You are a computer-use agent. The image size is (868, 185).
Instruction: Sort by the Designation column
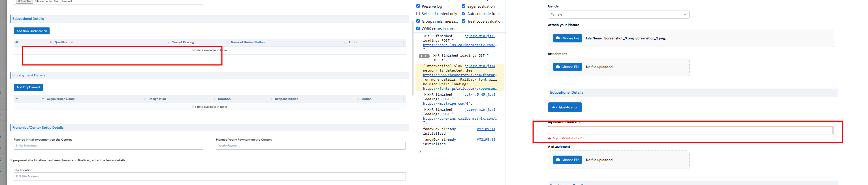181,99
